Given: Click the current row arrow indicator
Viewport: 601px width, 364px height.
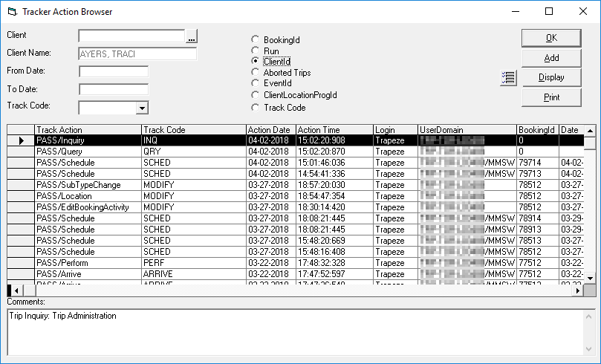Looking at the screenshot, I should click(21, 140).
